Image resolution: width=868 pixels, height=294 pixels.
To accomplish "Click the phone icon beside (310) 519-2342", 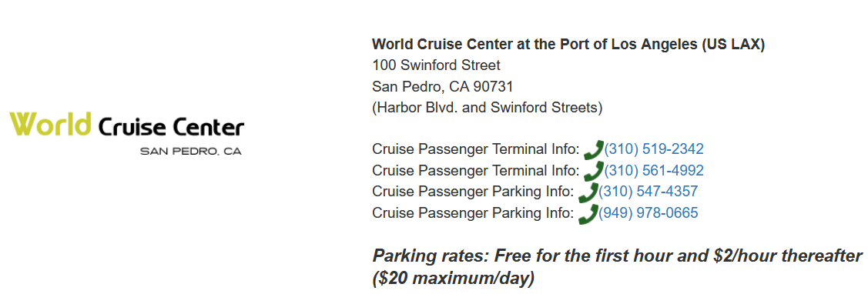I will [593, 150].
